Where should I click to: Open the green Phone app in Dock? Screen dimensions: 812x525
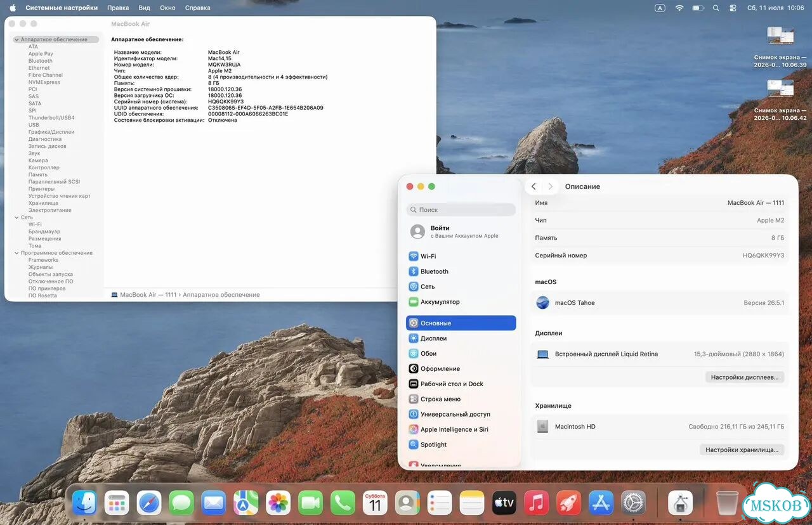tap(343, 503)
